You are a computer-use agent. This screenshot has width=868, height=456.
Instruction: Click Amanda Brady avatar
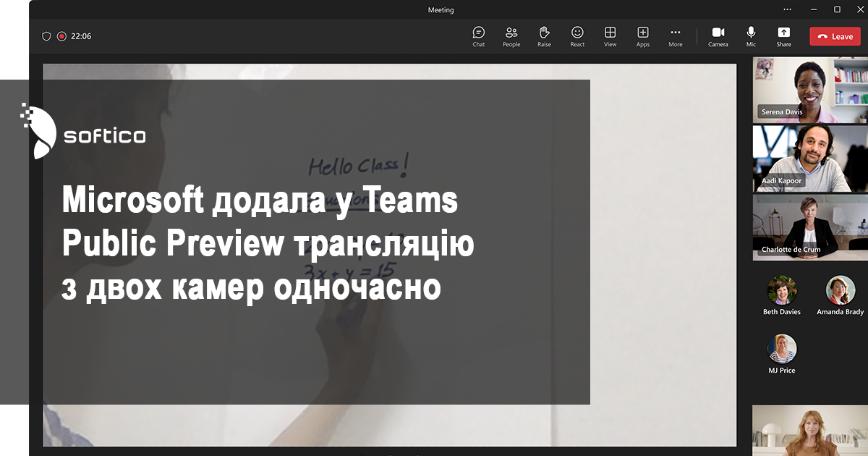(840, 290)
